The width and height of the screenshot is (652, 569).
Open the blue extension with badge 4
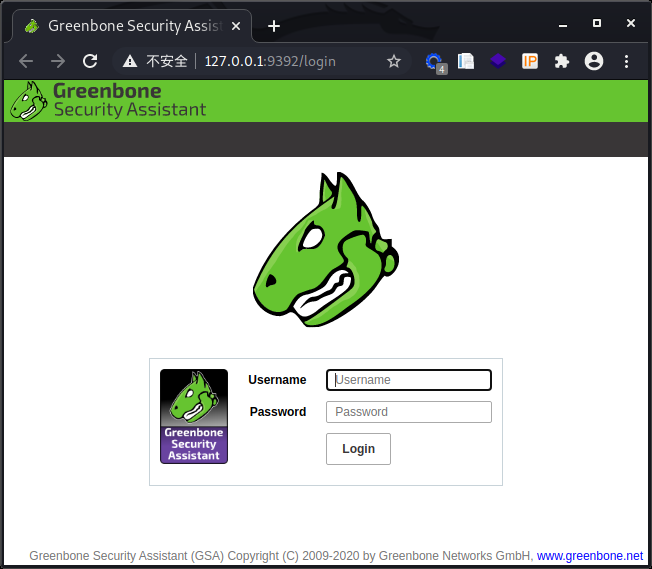[x=435, y=62]
